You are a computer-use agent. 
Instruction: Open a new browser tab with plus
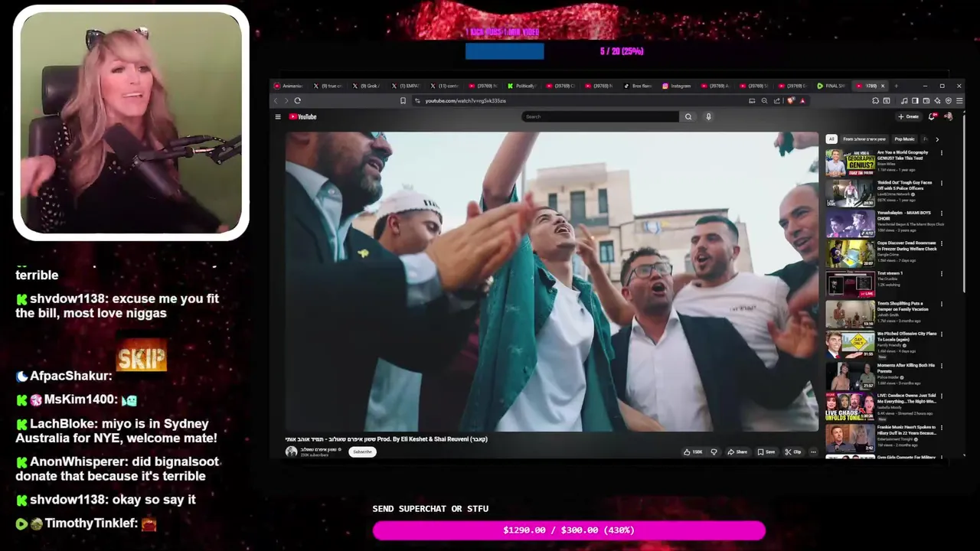pyautogui.click(x=897, y=86)
